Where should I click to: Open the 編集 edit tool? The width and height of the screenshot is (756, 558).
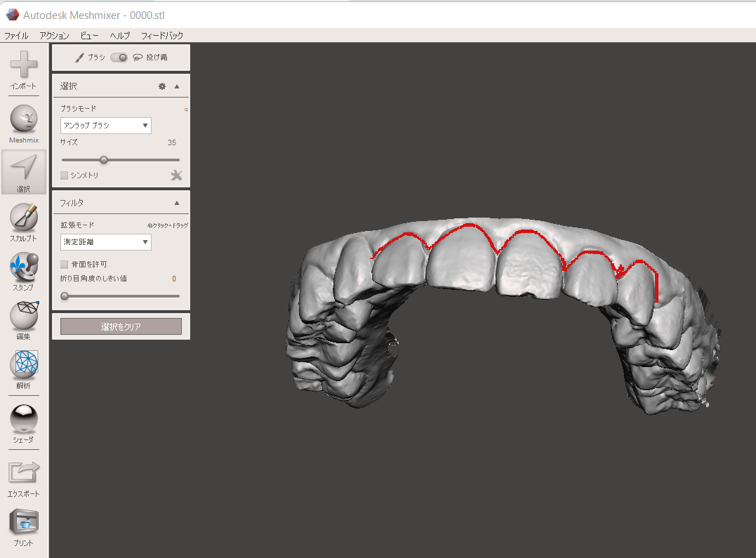(24, 315)
